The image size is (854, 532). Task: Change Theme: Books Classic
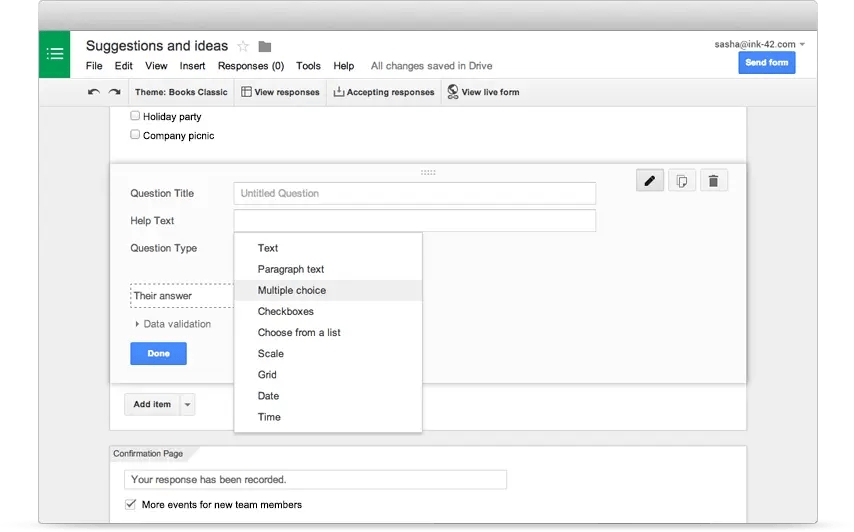coord(181,92)
